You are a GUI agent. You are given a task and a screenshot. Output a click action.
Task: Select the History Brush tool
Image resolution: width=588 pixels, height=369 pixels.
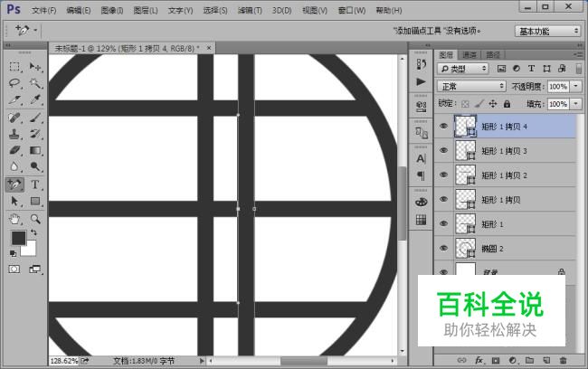35,134
